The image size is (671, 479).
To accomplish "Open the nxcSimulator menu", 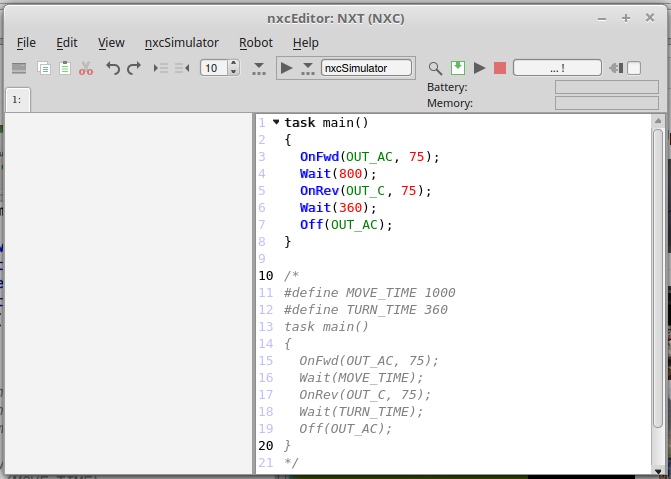I will [181, 43].
